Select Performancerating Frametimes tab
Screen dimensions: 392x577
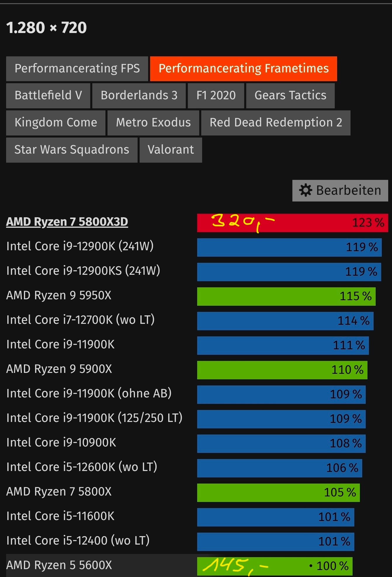click(243, 69)
